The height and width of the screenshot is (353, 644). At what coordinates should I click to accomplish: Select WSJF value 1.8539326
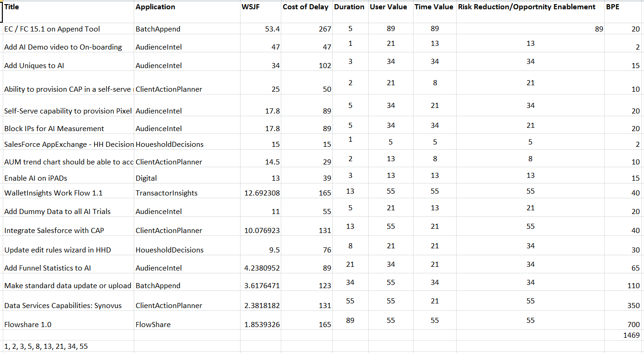(261, 321)
